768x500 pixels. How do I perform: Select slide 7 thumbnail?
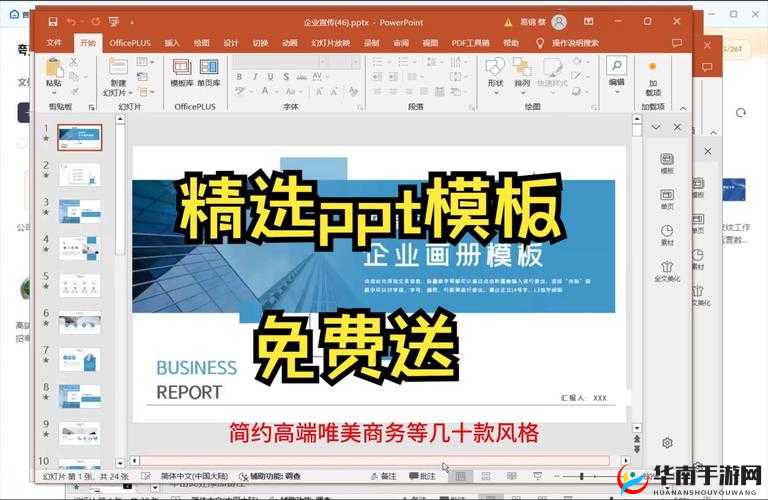pyautogui.click(x=80, y=360)
